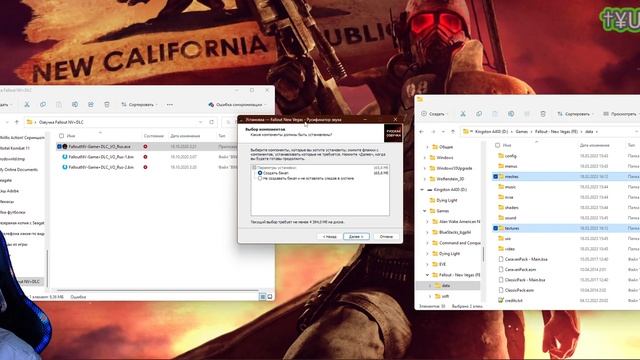Image resolution: width=640 pixels, height=360 pixels.
Task: Expand the BlueStacks_bgp64 tree node
Action: [x=427, y=232]
